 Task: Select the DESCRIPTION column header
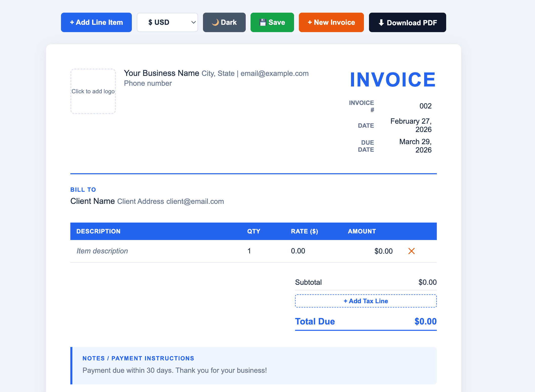(98, 231)
